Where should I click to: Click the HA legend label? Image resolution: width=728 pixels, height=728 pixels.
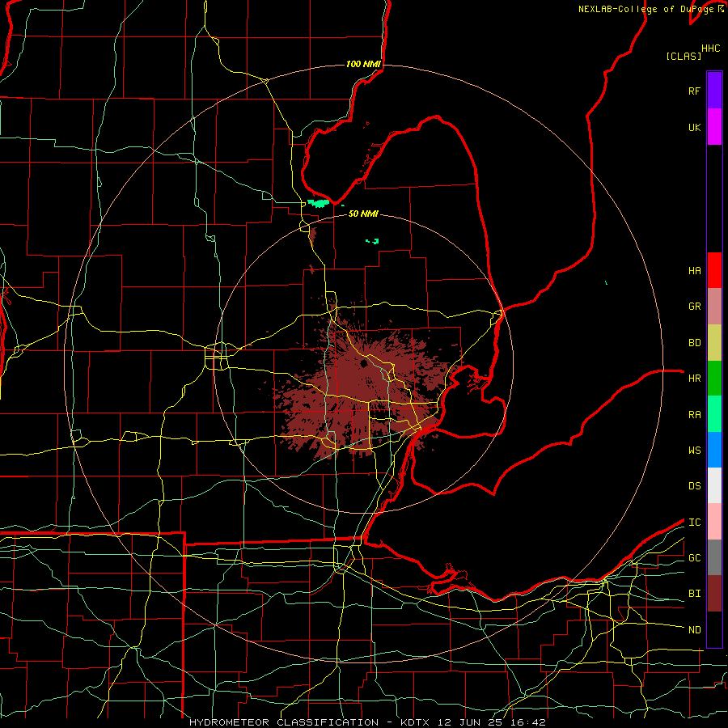(694, 270)
